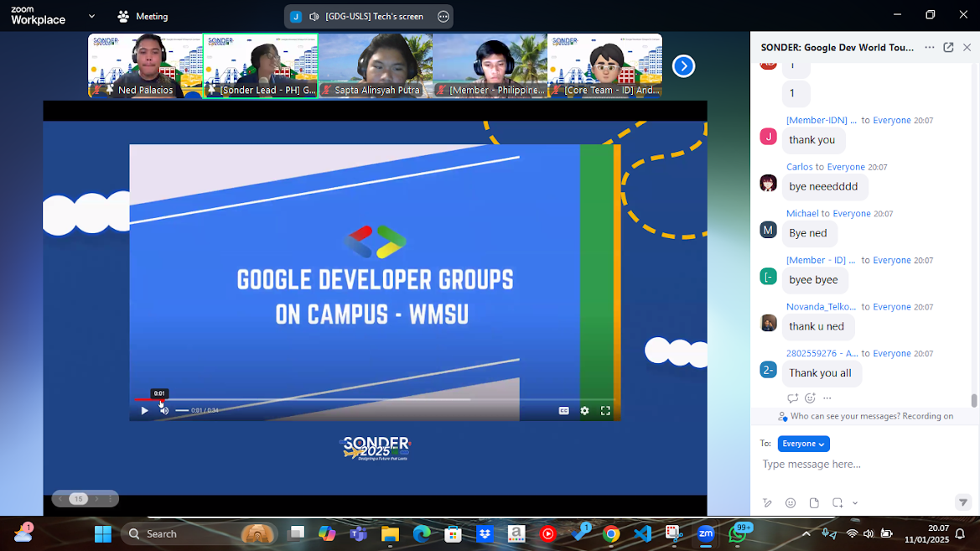
Task: Click the taskbar Search box
Action: point(199,534)
